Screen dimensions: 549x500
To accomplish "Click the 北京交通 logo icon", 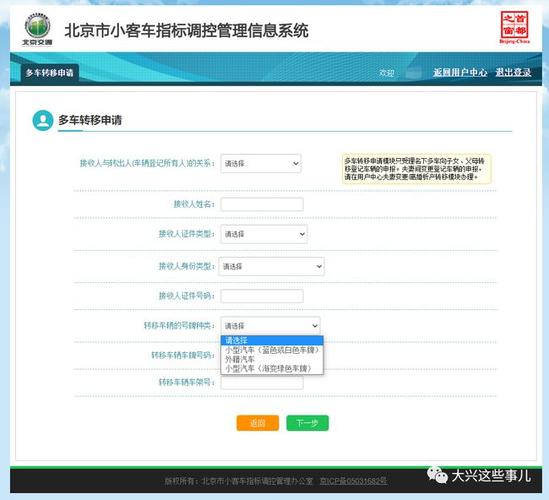I will tap(37, 29).
